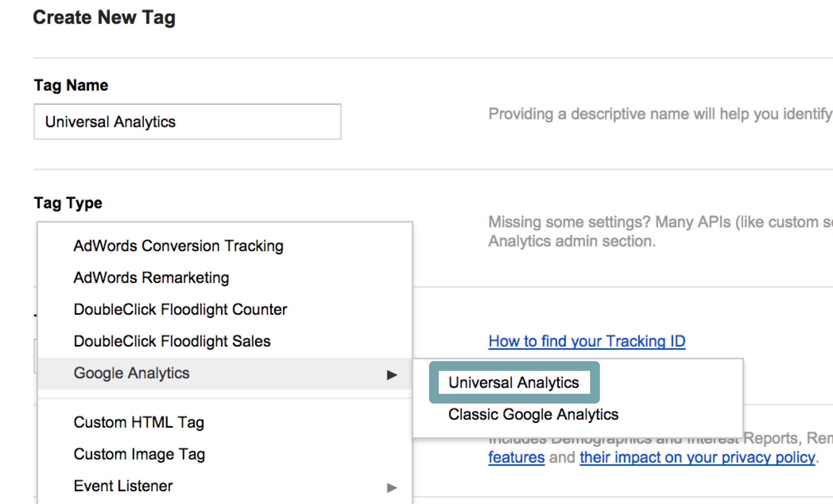Click the Create New Tag heading

pyautogui.click(x=104, y=18)
